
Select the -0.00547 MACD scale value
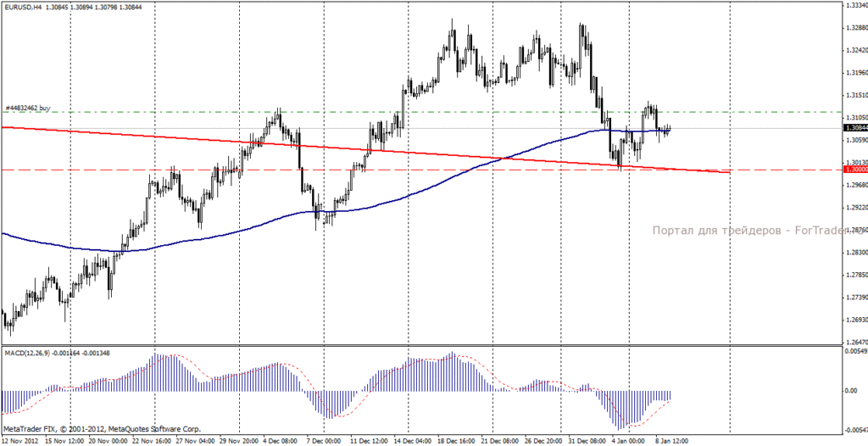click(856, 430)
